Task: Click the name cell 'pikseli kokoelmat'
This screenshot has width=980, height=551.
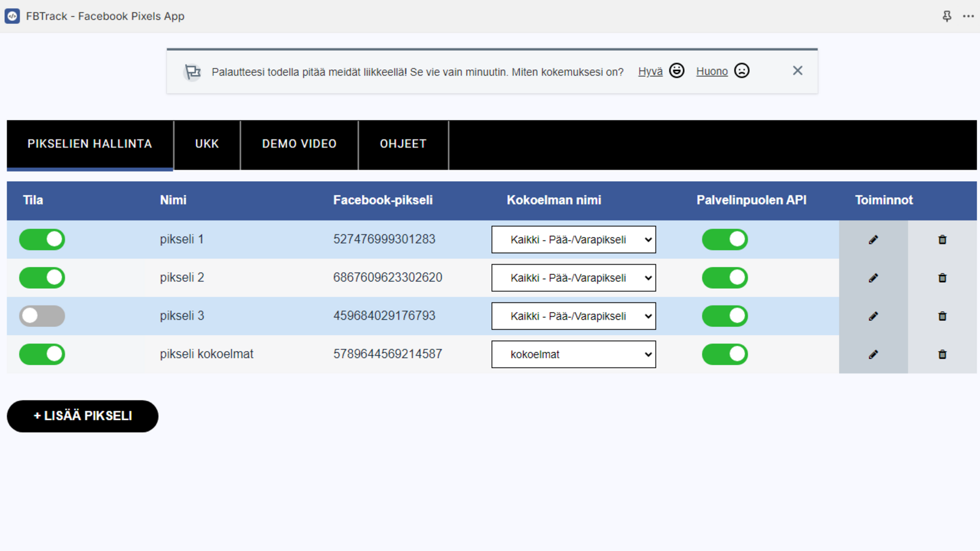Action: [x=206, y=354]
